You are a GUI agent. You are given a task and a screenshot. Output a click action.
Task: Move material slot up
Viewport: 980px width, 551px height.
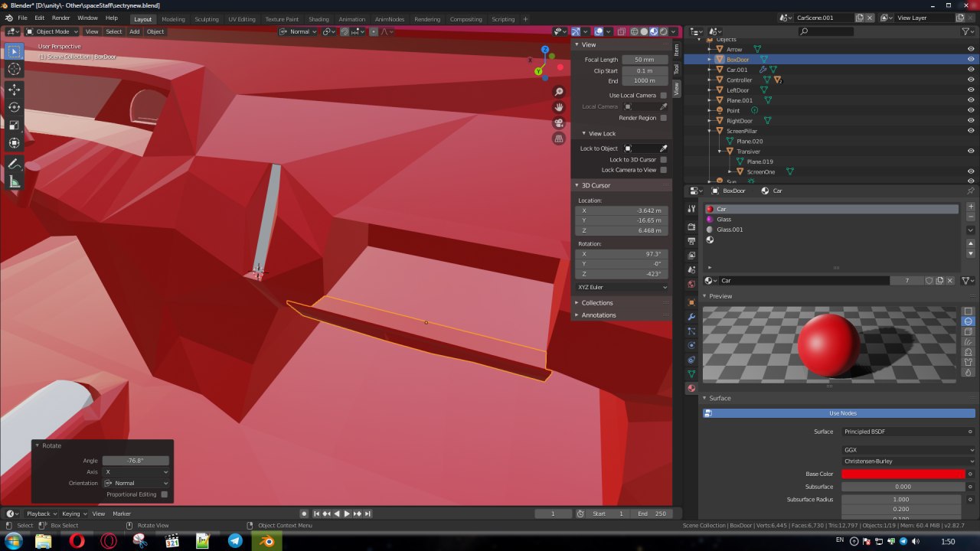point(971,243)
